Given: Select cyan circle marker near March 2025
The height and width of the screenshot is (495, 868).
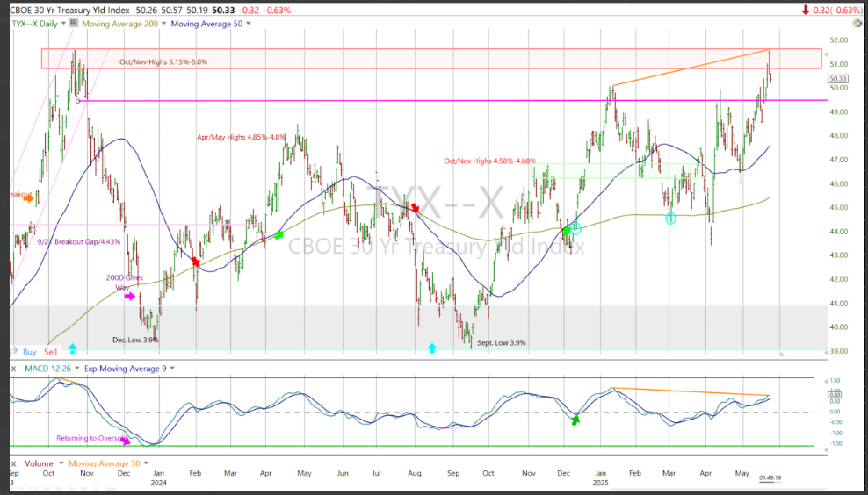Looking at the screenshot, I should coord(670,218).
